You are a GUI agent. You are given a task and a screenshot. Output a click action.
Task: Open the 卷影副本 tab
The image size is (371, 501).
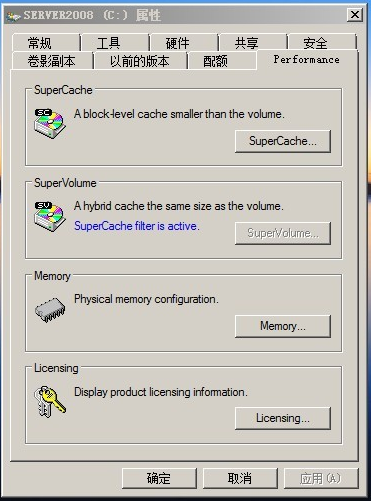click(x=52, y=61)
